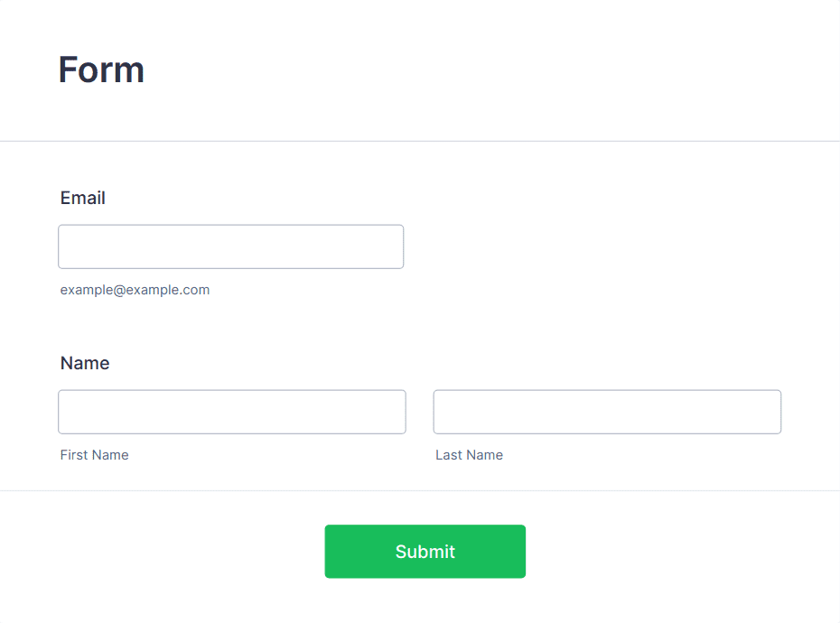840x623 pixels.
Task: Click the Form heading title
Action: [x=101, y=70]
